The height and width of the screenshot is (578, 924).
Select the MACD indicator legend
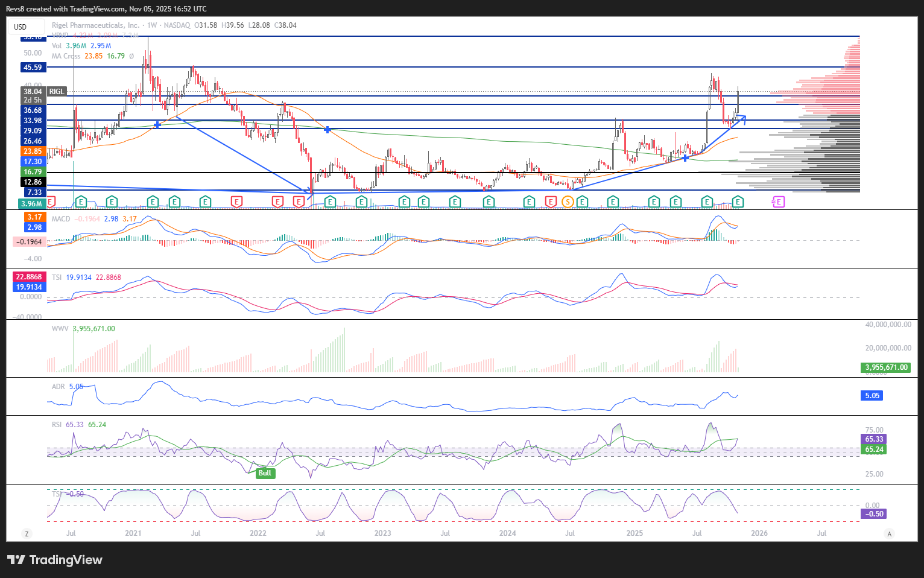(x=61, y=219)
